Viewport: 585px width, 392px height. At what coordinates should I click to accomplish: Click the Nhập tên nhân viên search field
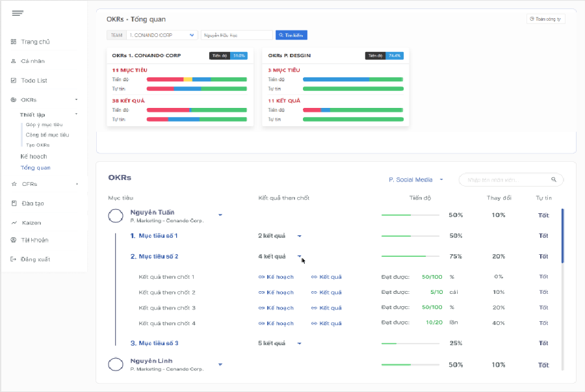(x=504, y=179)
